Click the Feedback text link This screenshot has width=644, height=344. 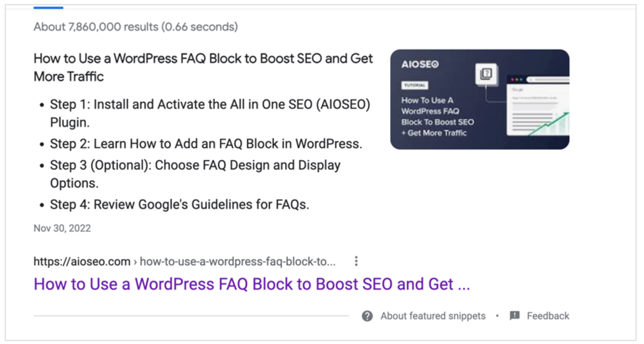[x=548, y=316]
